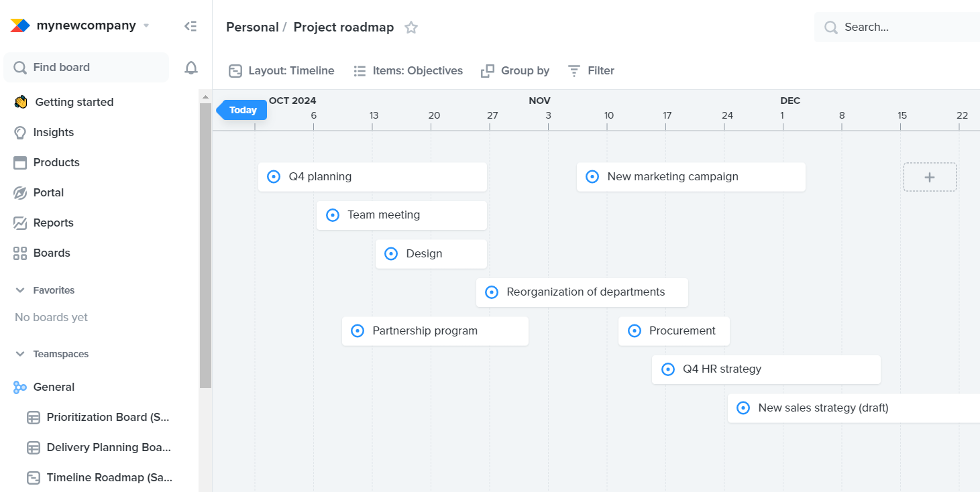Open the Delivery Planning Board in the sidebar

tap(109, 447)
